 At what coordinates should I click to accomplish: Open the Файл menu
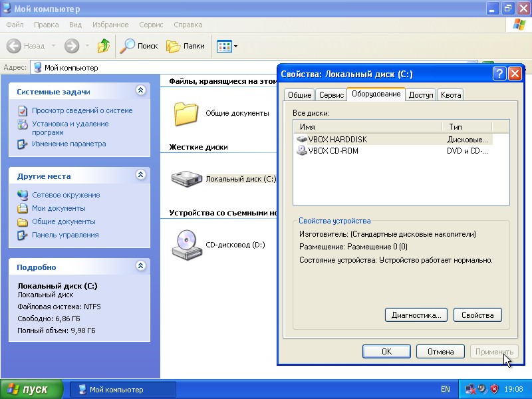(x=15, y=25)
